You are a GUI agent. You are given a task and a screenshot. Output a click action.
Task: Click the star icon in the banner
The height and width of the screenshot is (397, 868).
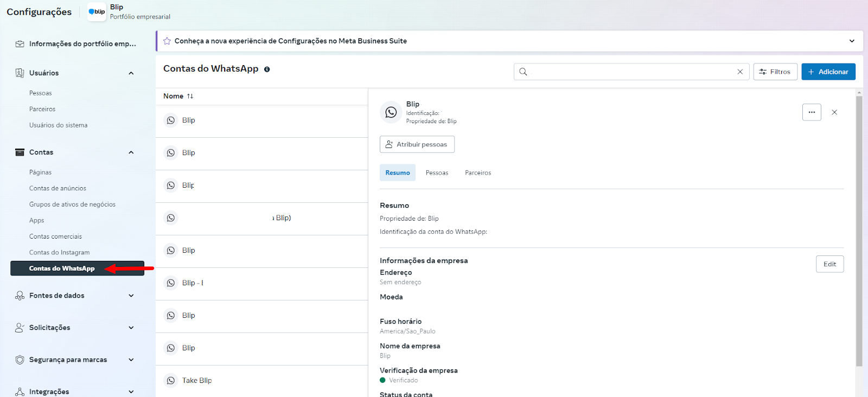coord(167,41)
